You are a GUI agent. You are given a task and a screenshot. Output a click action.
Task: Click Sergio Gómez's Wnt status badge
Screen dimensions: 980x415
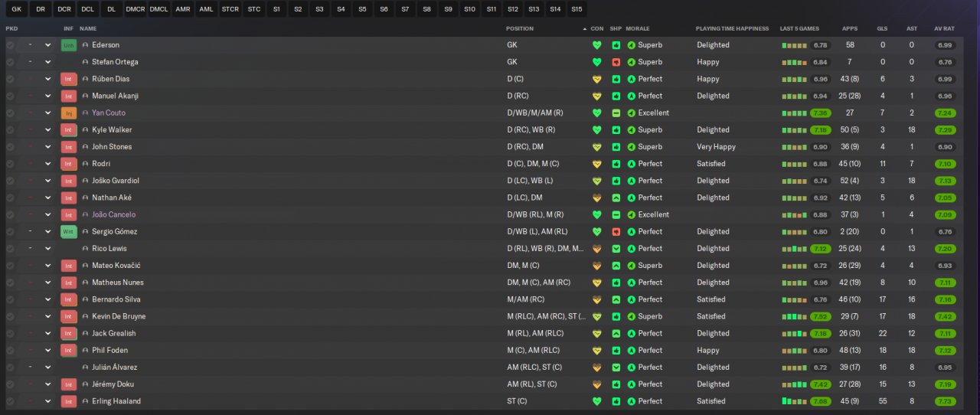click(69, 231)
